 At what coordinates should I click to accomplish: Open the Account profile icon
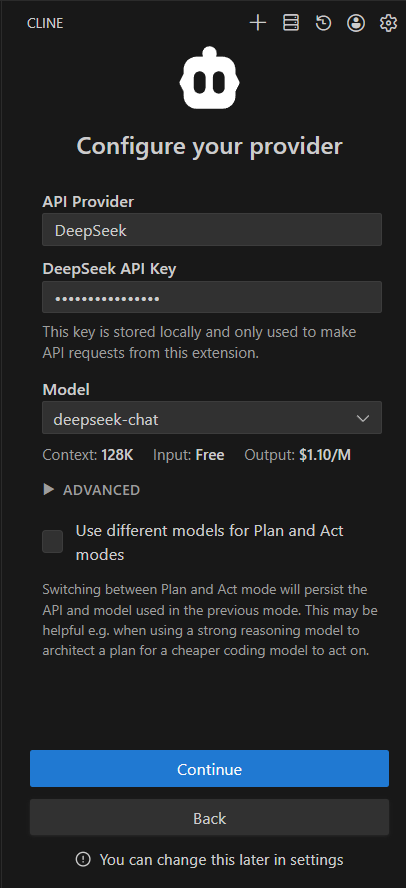coord(356,23)
